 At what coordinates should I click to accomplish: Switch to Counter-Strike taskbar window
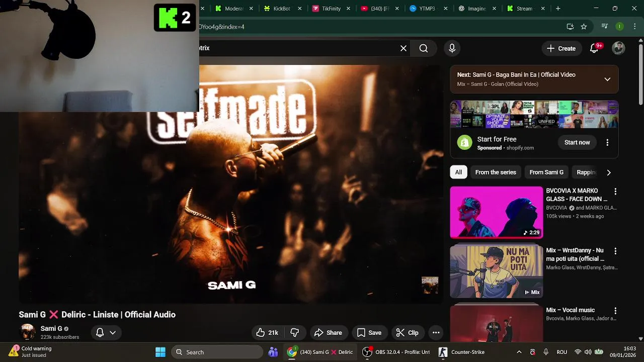462,352
